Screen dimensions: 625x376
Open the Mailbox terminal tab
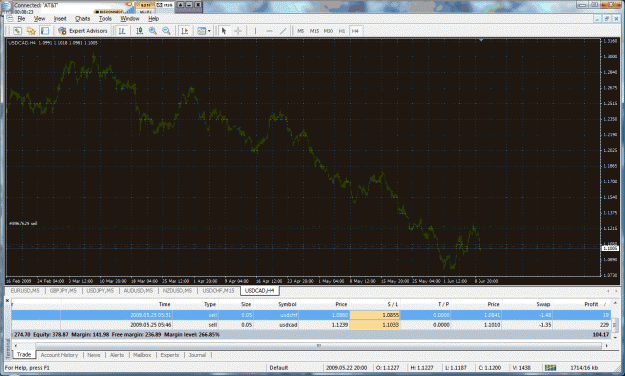[x=142, y=355]
